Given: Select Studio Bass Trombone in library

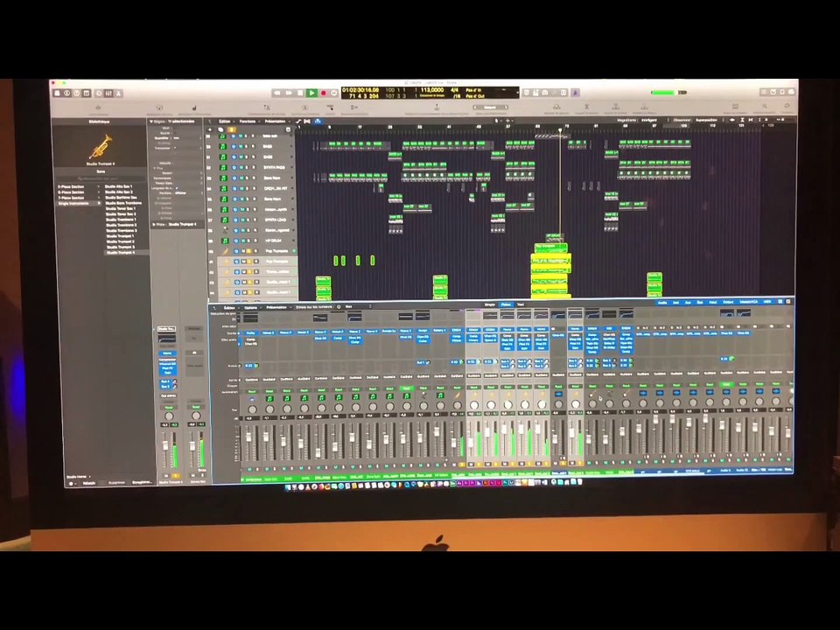Looking at the screenshot, I should (x=123, y=204).
